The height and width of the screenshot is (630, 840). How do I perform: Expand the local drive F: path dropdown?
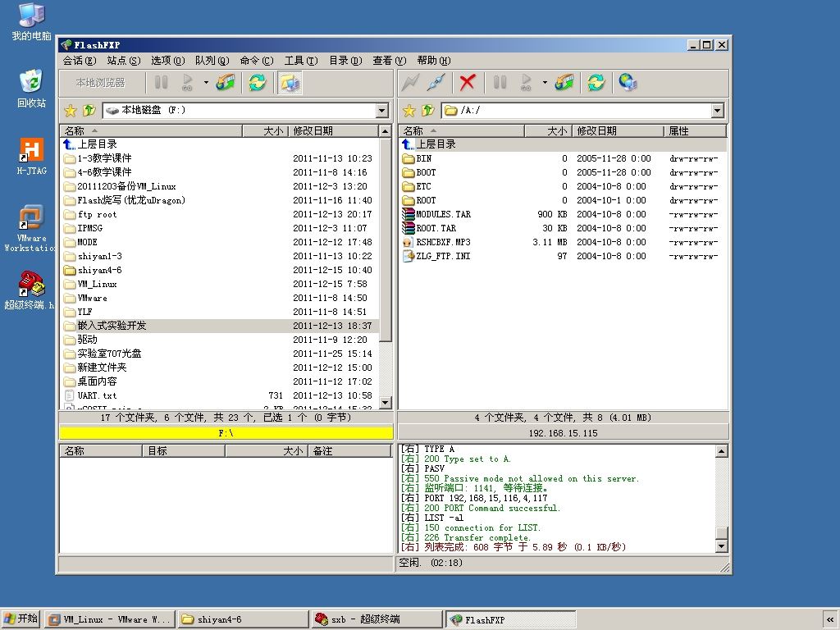(x=382, y=111)
